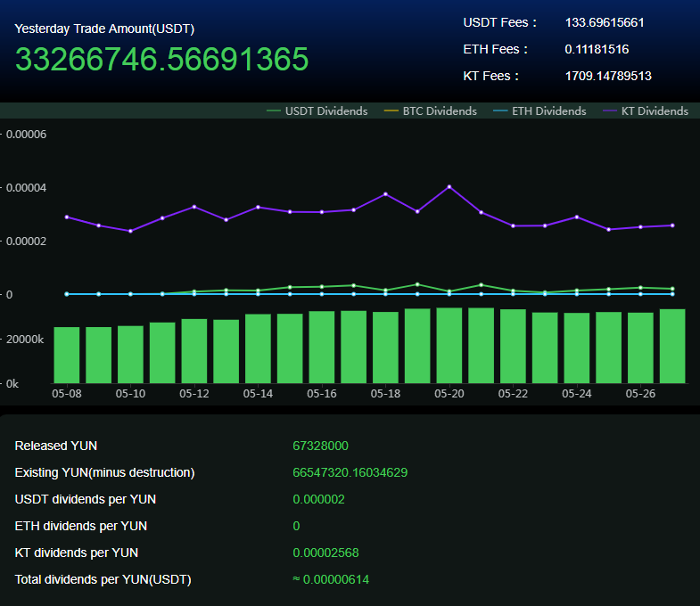Viewport: 700px width, 606px height.
Task: Toggle the KT Dividends legend series
Action: click(x=646, y=111)
